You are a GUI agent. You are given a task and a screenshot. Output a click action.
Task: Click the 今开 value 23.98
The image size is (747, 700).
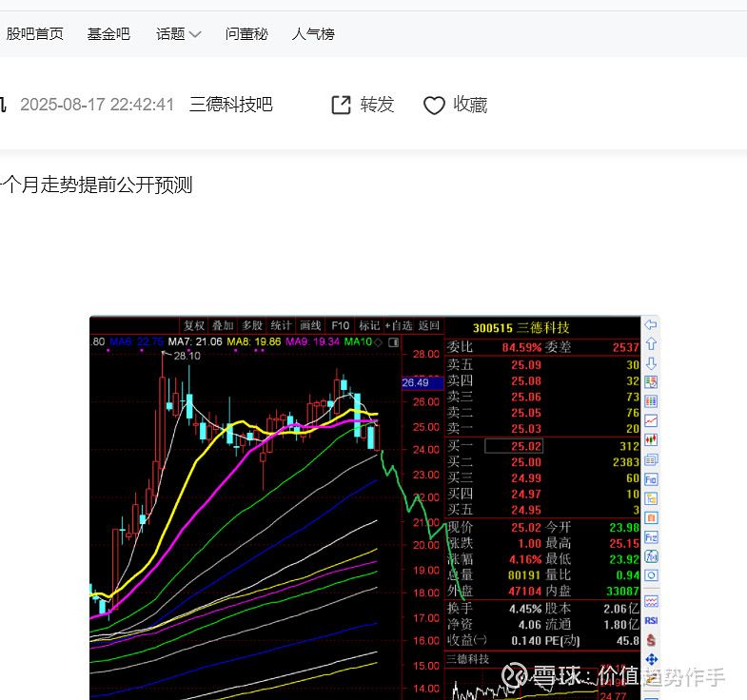point(624,527)
